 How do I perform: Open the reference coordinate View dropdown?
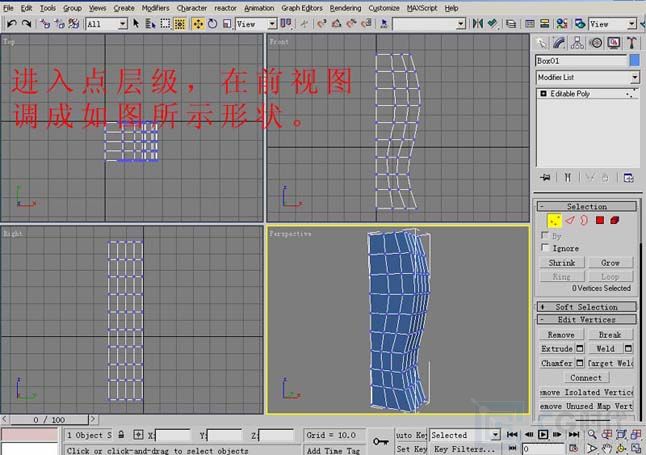tap(272, 24)
